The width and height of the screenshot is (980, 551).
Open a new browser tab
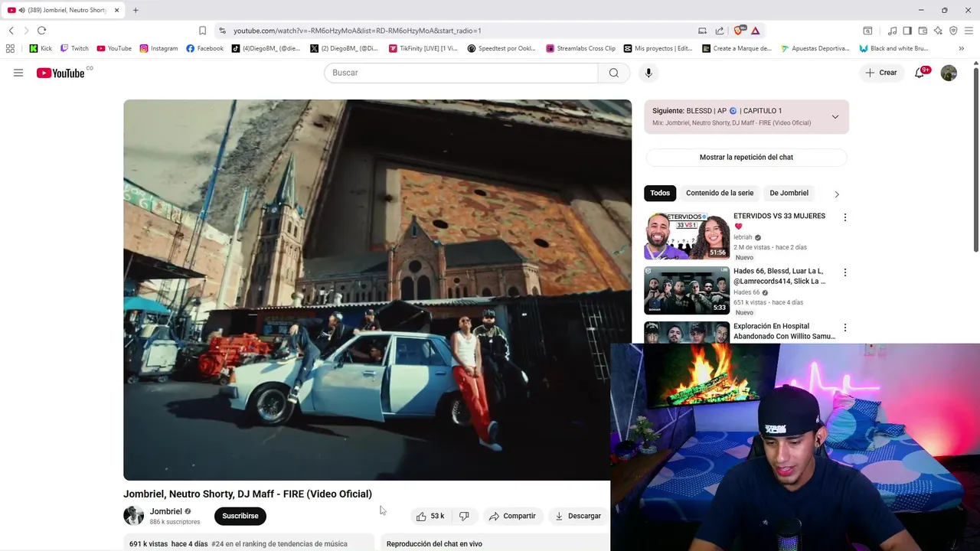136,10
